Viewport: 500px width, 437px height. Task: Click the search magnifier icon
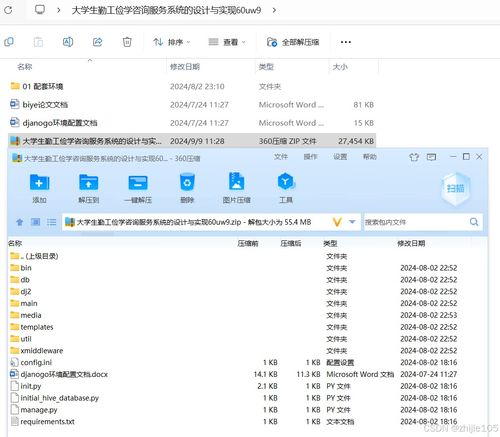pyautogui.click(x=474, y=222)
